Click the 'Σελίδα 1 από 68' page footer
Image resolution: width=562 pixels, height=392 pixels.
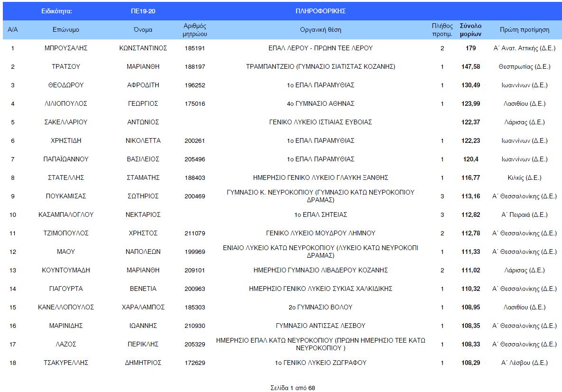292,388
